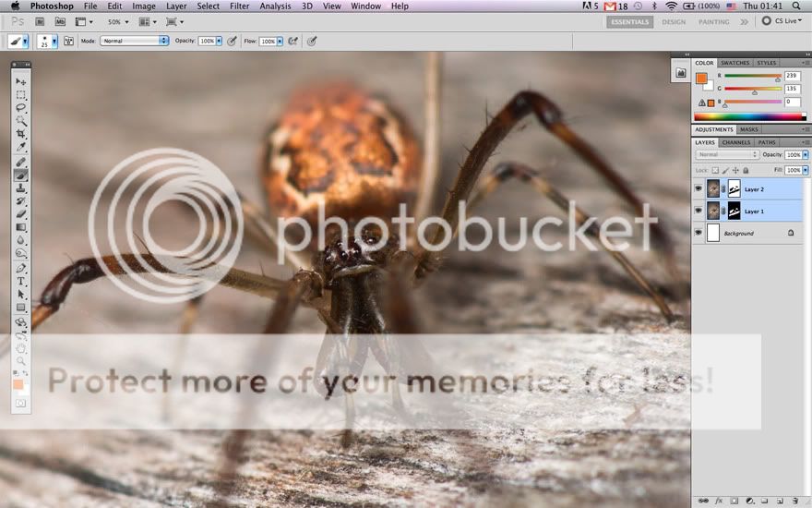The width and height of the screenshot is (812, 508).
Task: Open the Screen Mode dropdown
Action: [174, 22]
